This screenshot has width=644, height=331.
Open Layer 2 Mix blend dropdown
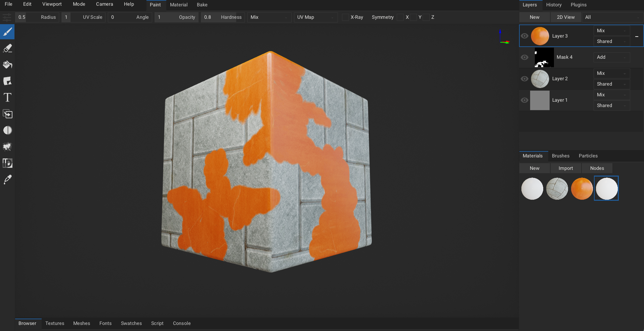coord(611,73)
